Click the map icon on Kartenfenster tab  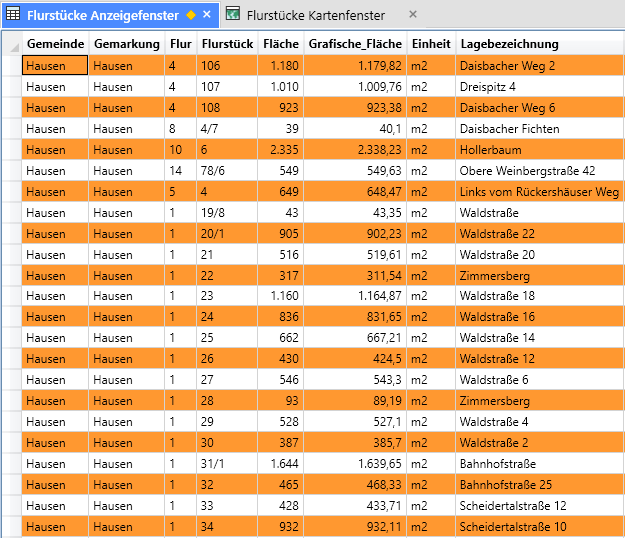click(x=233, y=15)
